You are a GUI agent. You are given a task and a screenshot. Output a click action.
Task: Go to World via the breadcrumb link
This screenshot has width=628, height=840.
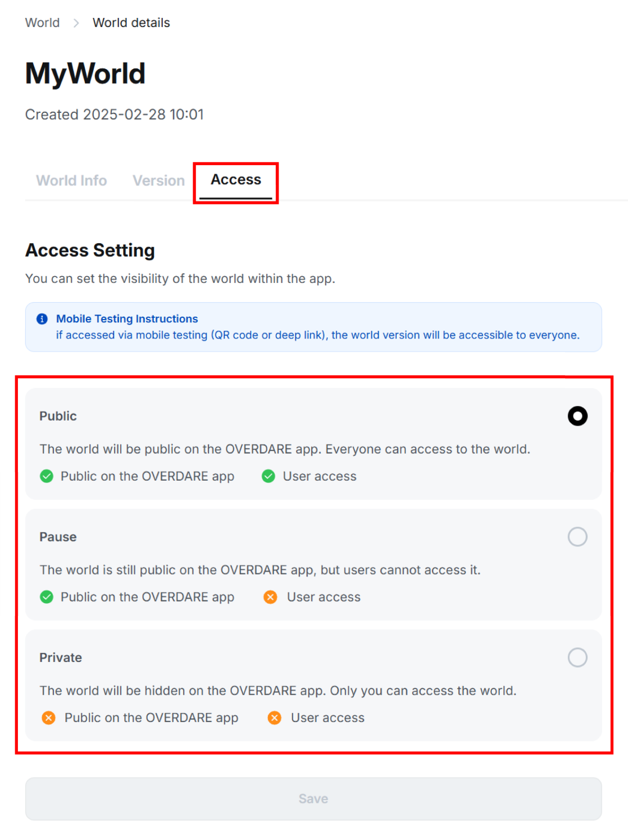click(43, 23)
